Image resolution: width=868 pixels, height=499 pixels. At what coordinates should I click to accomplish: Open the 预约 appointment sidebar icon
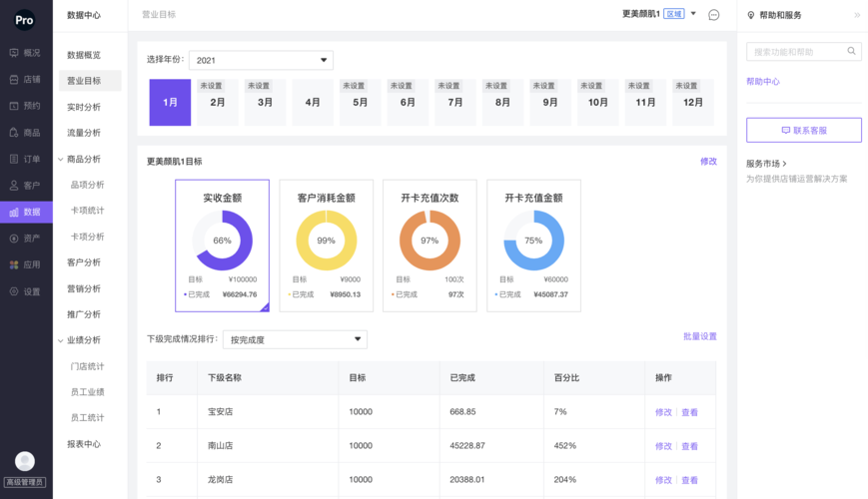[x=14, y=106]
